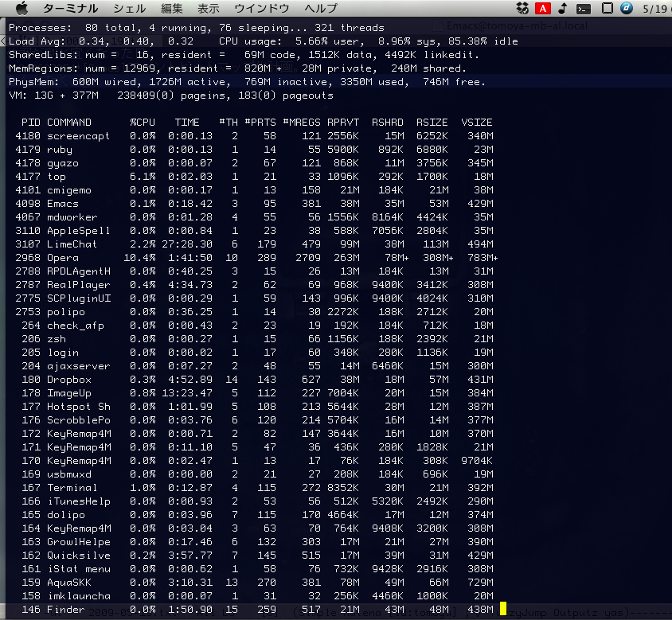This screenshot has height=620, width=672.
Task: Open the シェル menu
Action: pos(130,8)
